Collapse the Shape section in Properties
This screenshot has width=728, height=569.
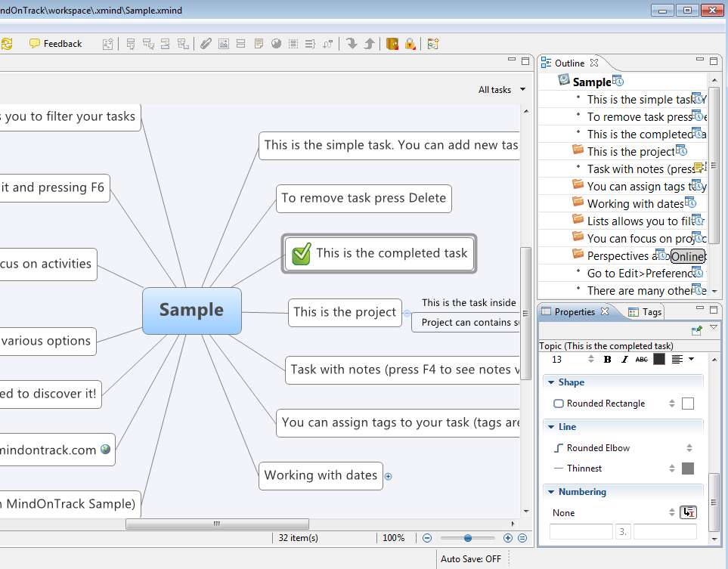(x=551, y=382)
